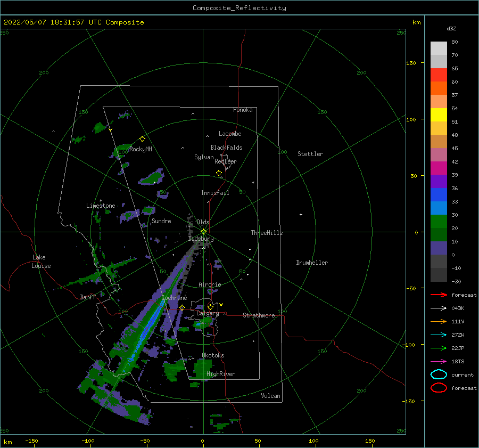Viewport: 479px width, 448px height.
Task: Click the yellow marker near RockyMH
Action: [x=142, y=139]
